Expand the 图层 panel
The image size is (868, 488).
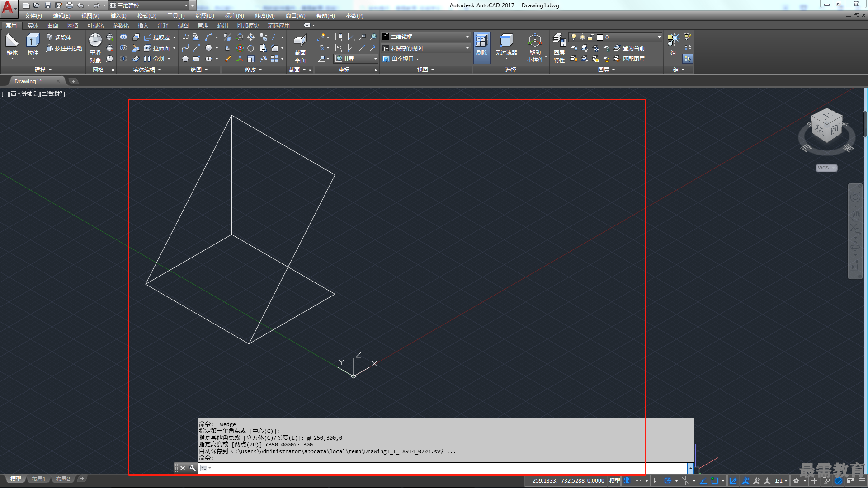606,70
